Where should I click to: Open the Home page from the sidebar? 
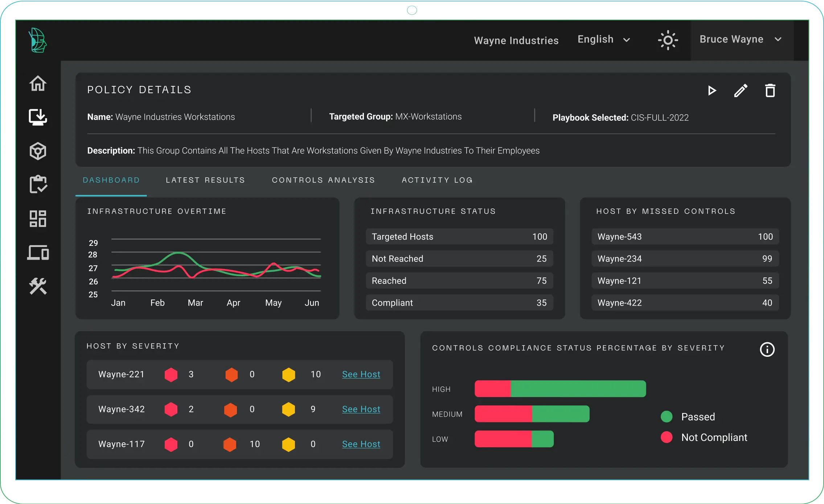[38, 83]
